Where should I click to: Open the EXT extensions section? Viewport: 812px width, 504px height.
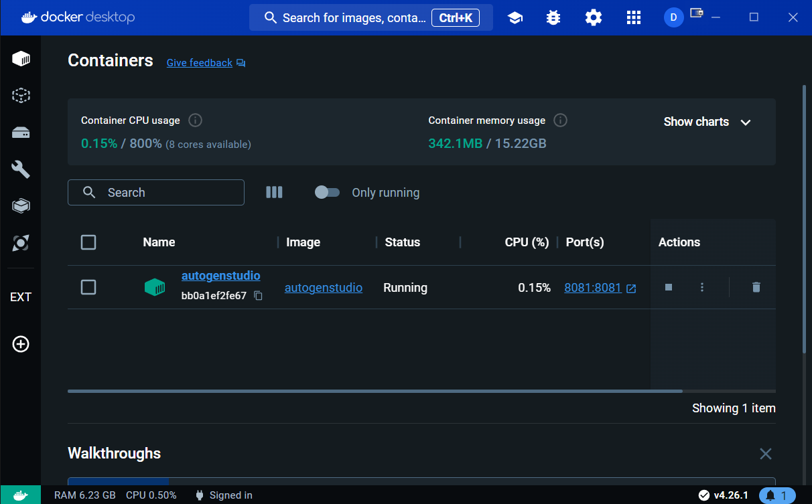point(21,297)
